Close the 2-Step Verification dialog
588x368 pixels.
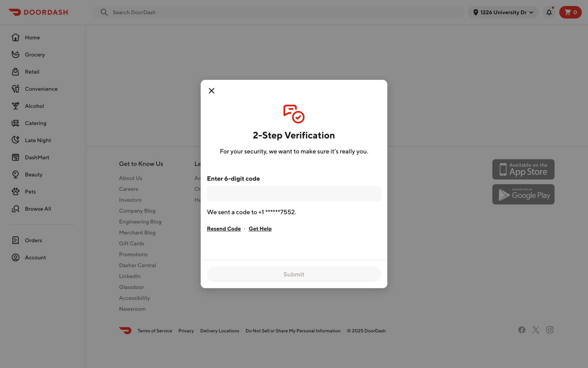[x=211, y=91]
